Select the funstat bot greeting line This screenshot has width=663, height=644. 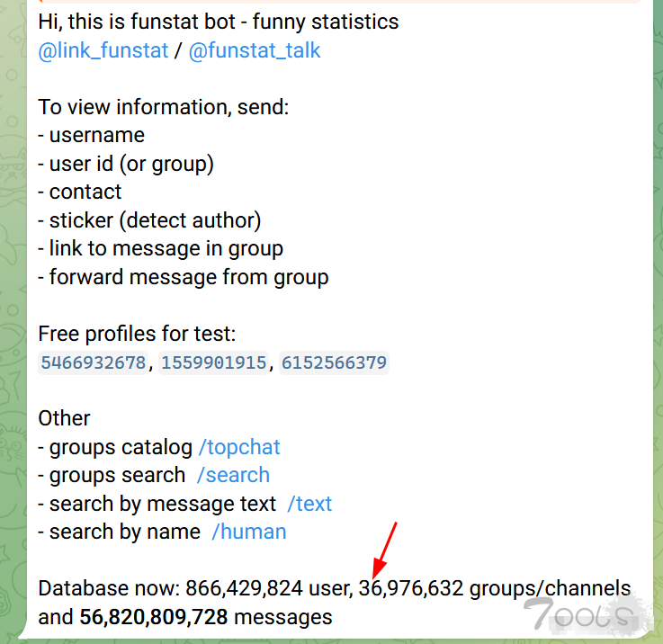219,22
